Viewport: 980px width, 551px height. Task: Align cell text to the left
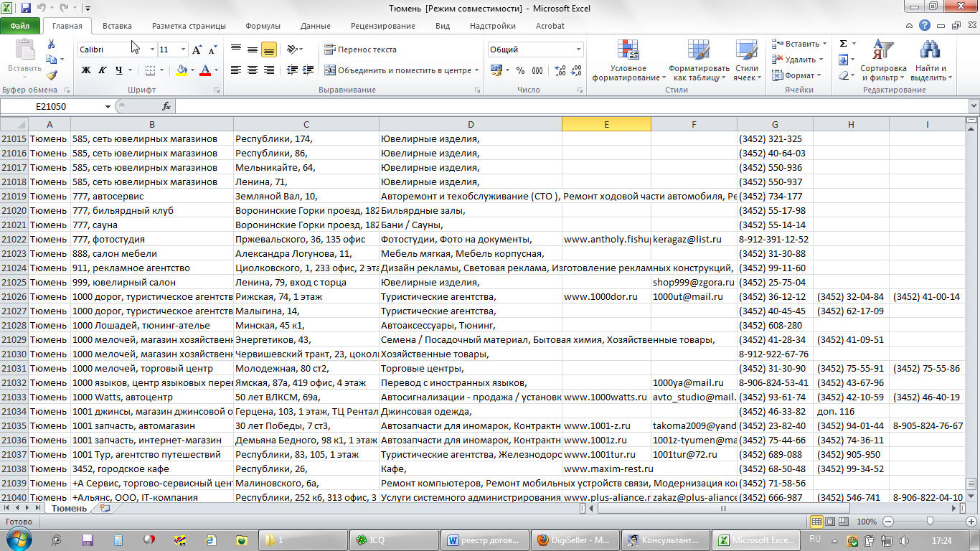tap(236, 70)
